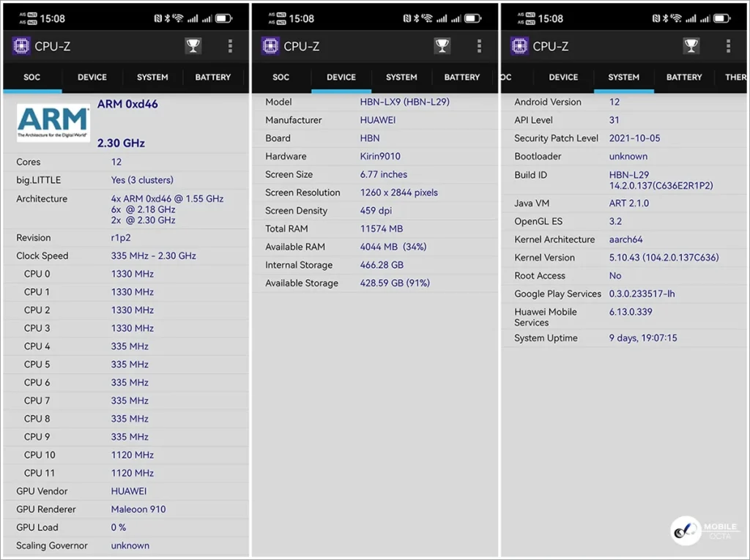Click the CPU 10 row
This screenshot has width=750, height=560.
point(126,455)
